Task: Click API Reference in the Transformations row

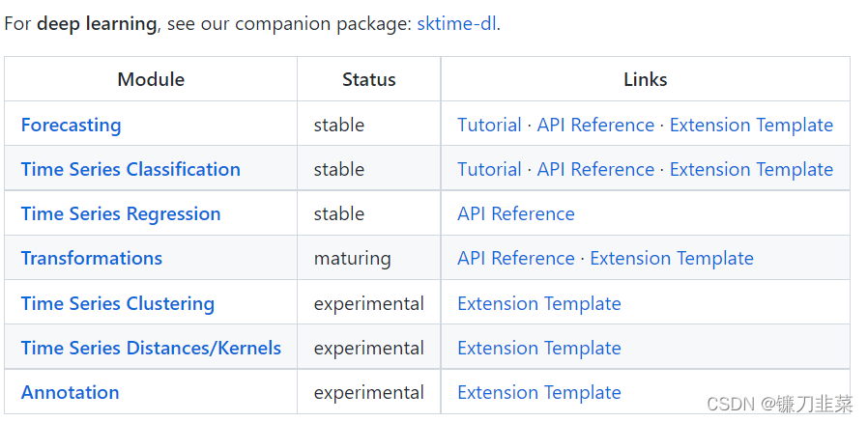Action: coord(516,258)
